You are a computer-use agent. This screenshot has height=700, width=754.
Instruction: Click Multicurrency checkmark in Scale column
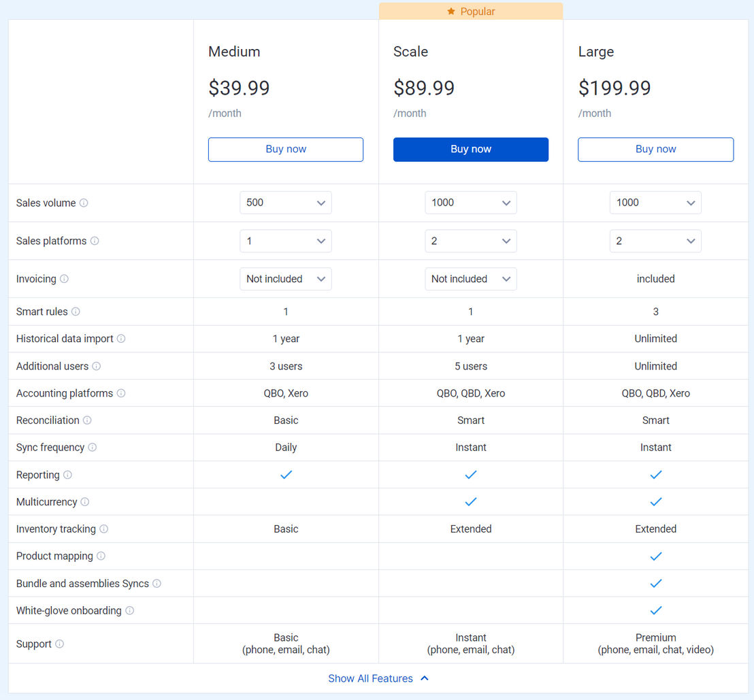click(471, 502)
